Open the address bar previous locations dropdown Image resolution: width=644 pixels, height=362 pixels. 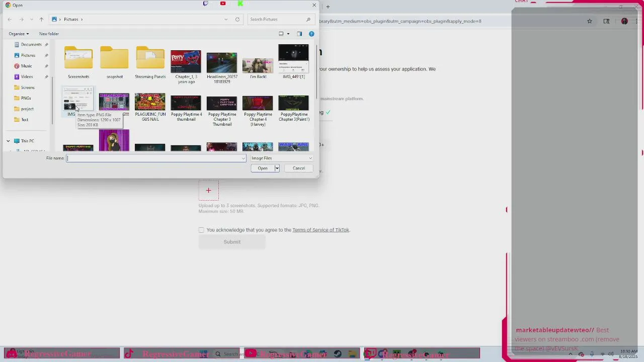(x=226, y=19)
